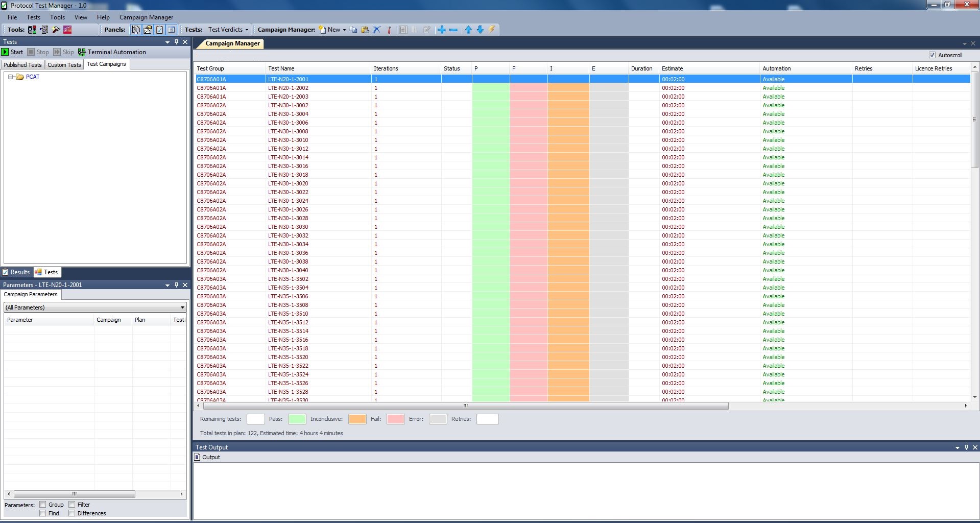Enable the Differences checkbox
The width and height of the screenshot is (980, 523).
pyautogui.click(x=72, y=513)
